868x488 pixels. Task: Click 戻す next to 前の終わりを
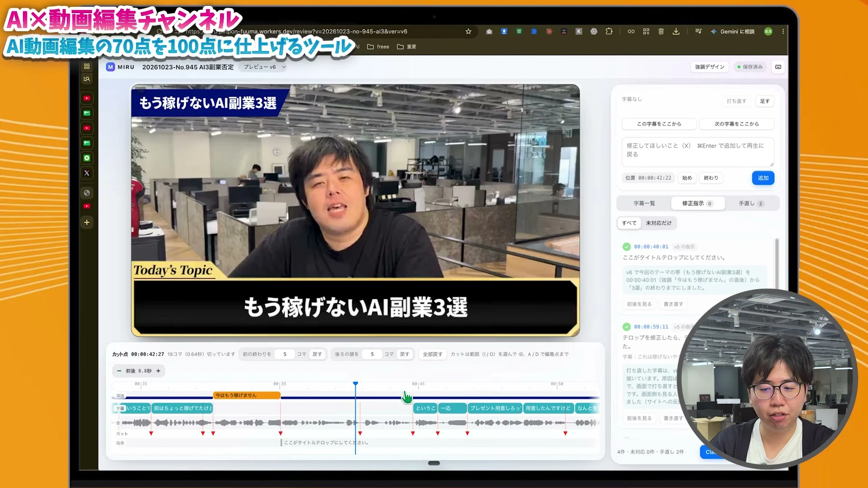tap(317, 354)
